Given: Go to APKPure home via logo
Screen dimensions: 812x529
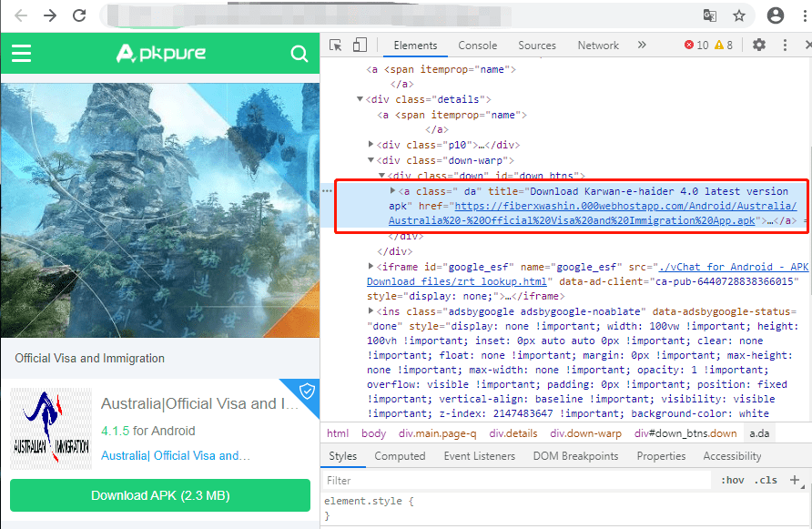Looking at the screenshot, I should pos(160,53).
